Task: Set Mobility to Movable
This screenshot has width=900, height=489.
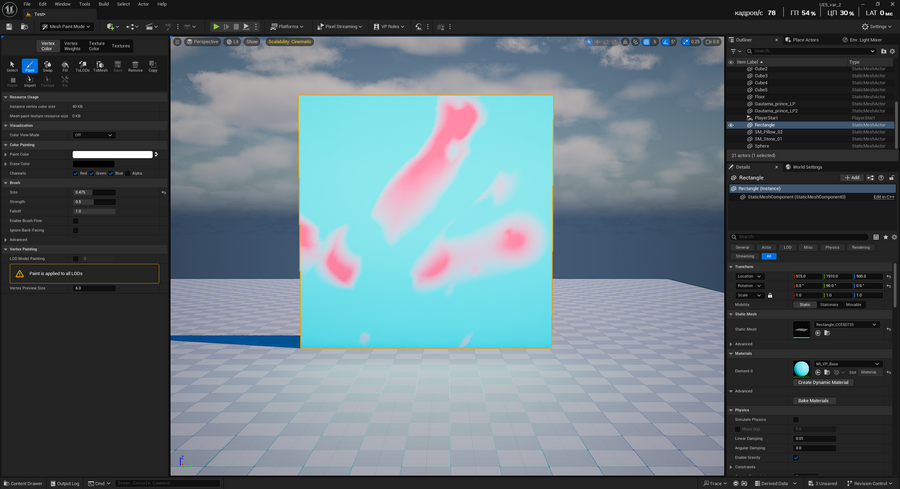Action: pos(854,305)
